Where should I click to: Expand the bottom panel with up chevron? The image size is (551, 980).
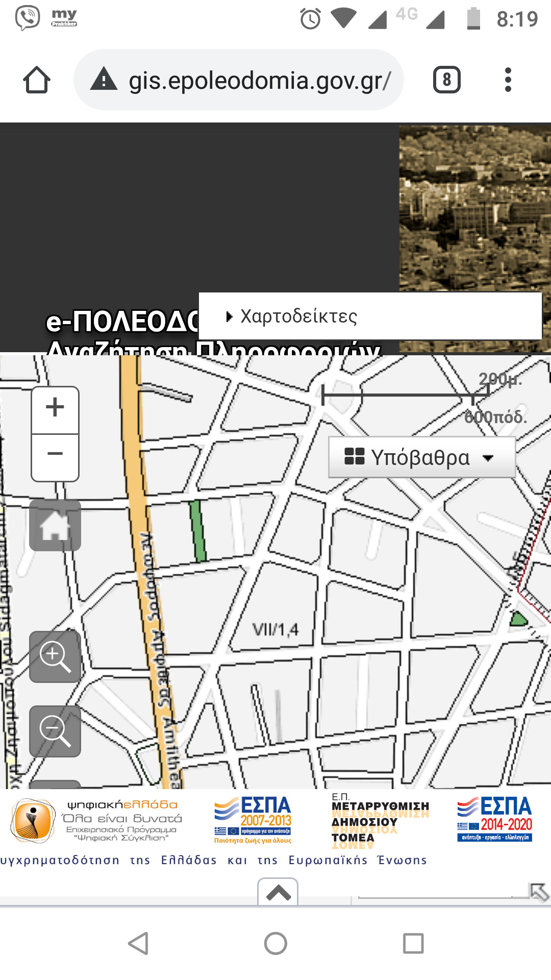coord(278,893)
